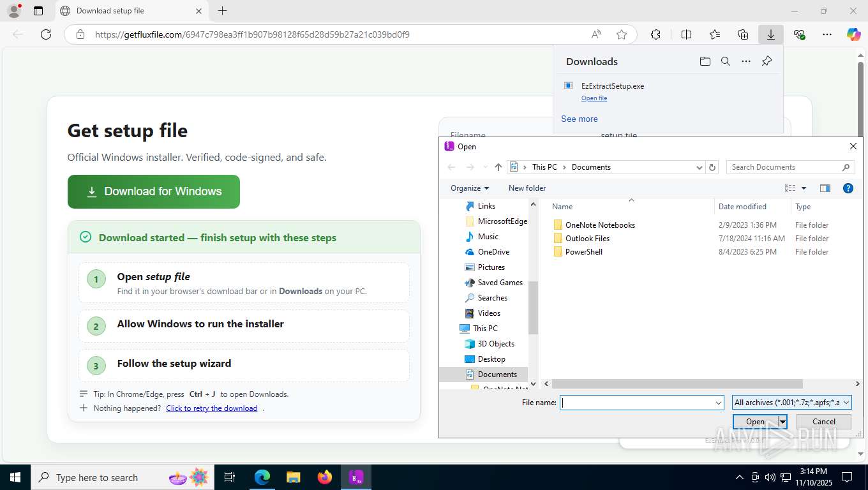Click the Open file link for EzExtractSetup.exe
This screenshot has width=868, height=490.
tap(594, 98)
